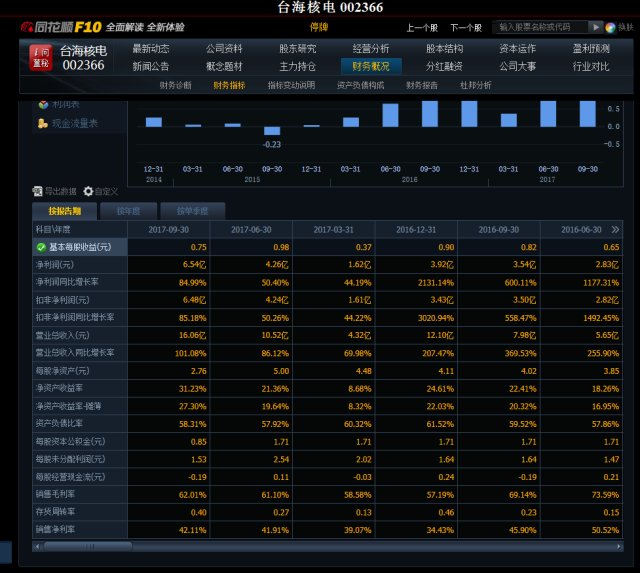Image resolution: width=640 pixels, height=573 pixels.
Task: Go to next stock 下一个股
Action: point(466,28)
